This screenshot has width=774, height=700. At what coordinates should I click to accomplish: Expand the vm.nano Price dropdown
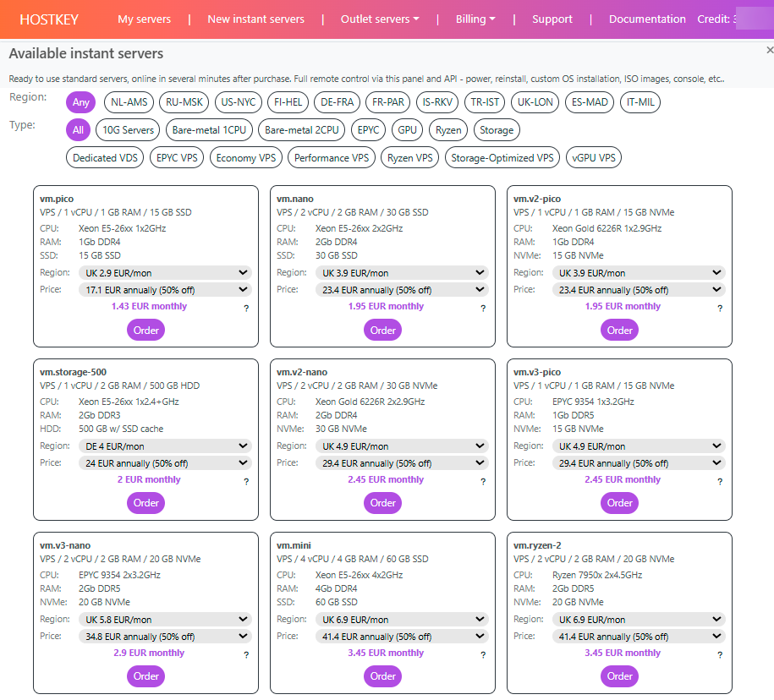coord(402,290)
